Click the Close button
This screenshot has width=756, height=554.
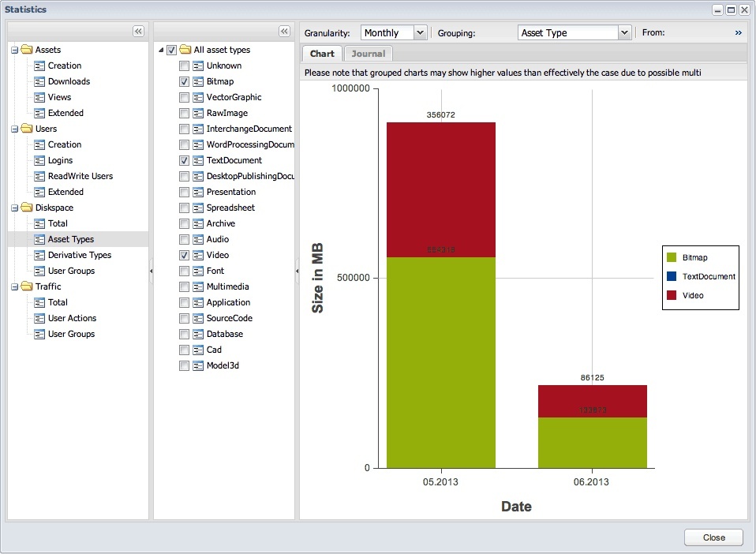(713, 537)
